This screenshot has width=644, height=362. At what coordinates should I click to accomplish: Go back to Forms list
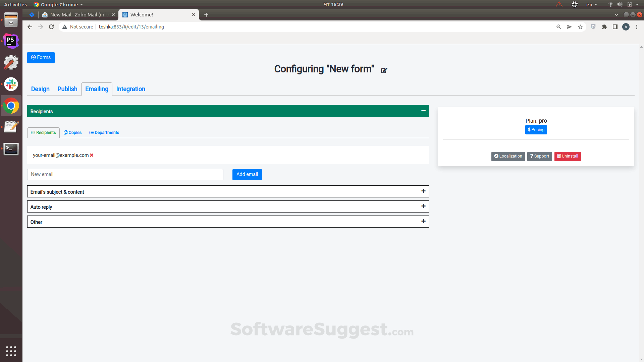pyautogui.click(x=41, y=58)
